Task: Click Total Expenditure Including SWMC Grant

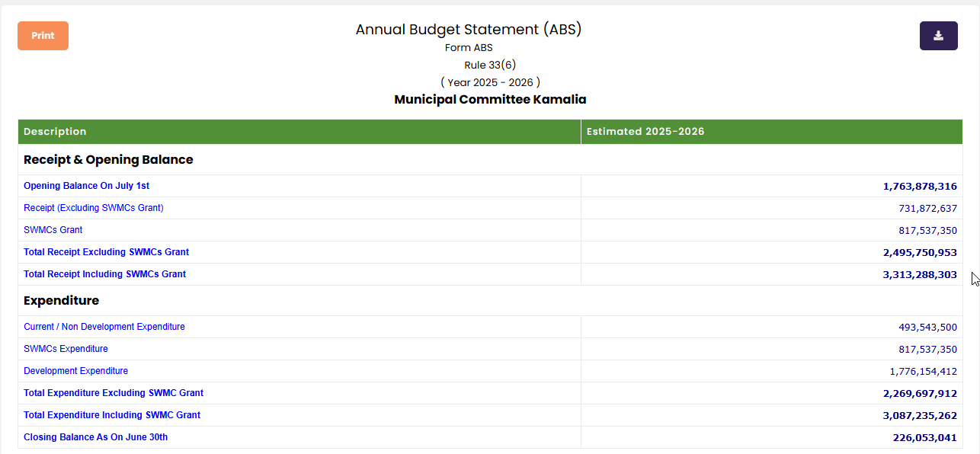Action: (x=112, y=415)
